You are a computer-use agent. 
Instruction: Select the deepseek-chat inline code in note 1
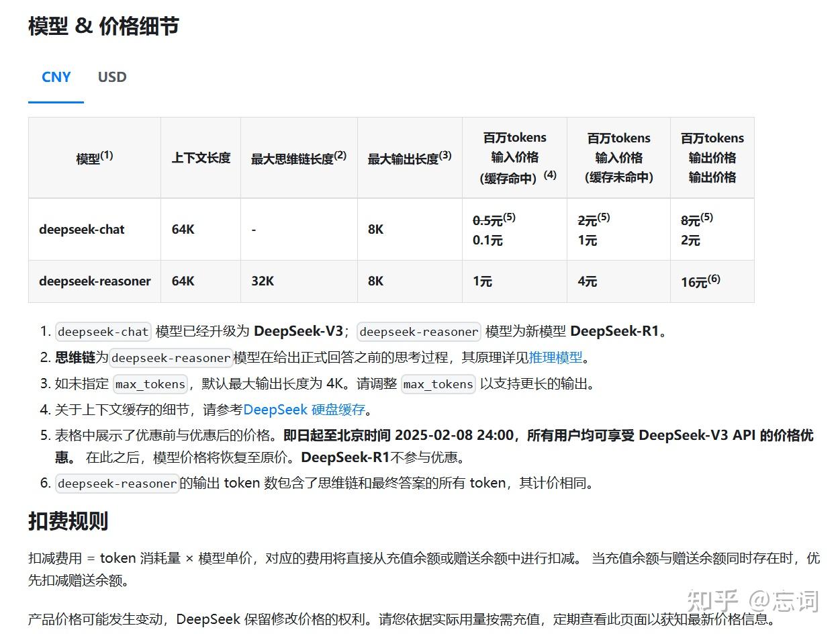point(102,331)
